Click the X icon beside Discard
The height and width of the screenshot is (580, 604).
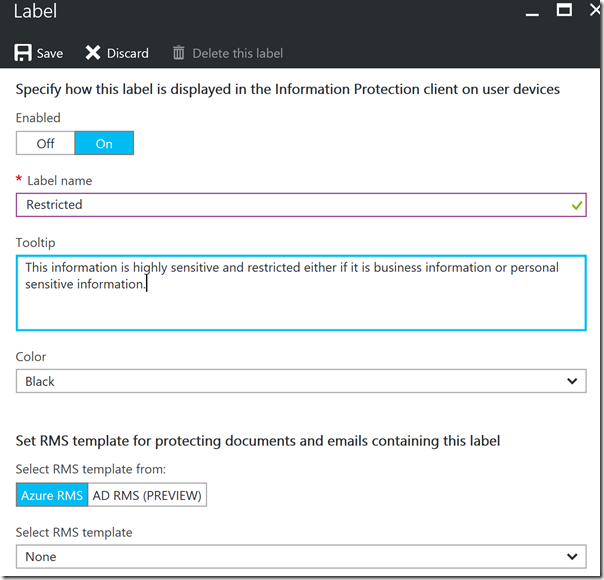(93, 53)
